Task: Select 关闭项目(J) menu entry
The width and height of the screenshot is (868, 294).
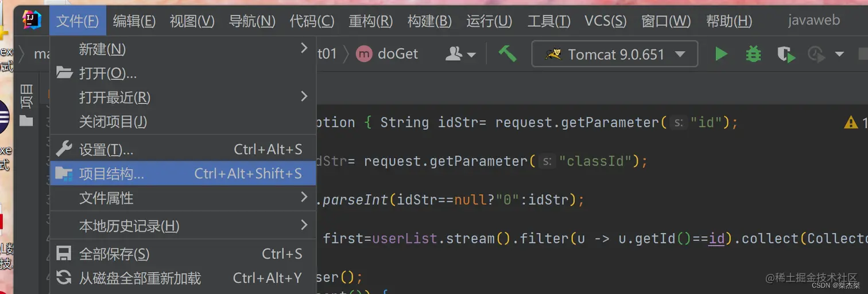Action: 183,122
